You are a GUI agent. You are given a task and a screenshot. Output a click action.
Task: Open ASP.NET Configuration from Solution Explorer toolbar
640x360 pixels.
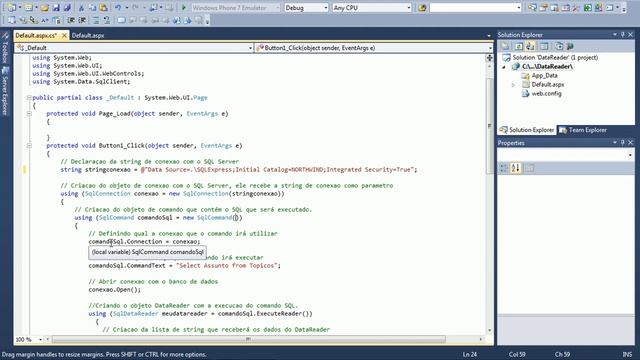tap(570, 46)
